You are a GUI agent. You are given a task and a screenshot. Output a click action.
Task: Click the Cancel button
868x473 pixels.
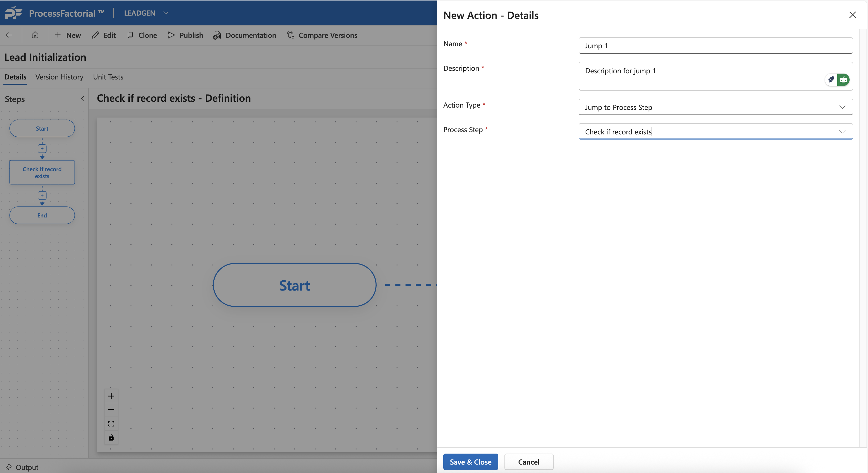[x=528, y=462]
